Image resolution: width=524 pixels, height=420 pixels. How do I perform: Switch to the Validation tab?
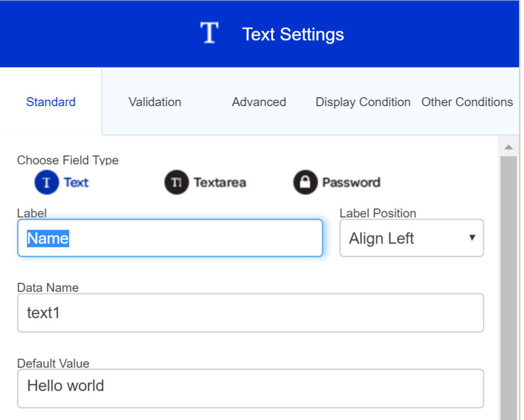(x=155, y=102)
